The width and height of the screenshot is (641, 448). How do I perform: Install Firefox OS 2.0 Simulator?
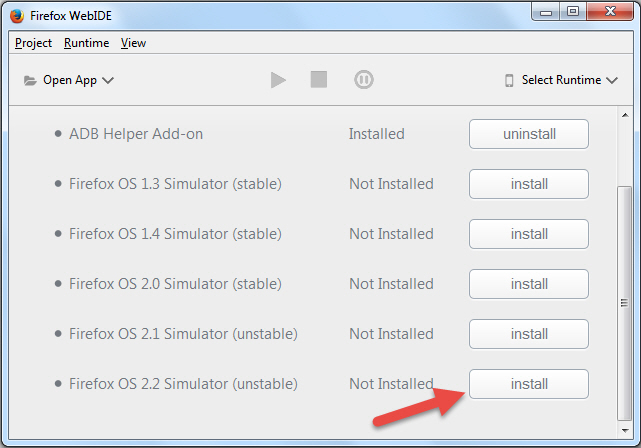pyautogui.click(x=529, y=284)
